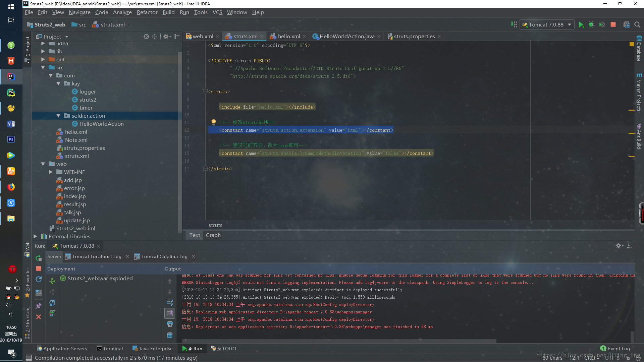Viewport: 644px width, 362px height.
Task: Switch to the Graph view tab
Action: click(213, 235)
